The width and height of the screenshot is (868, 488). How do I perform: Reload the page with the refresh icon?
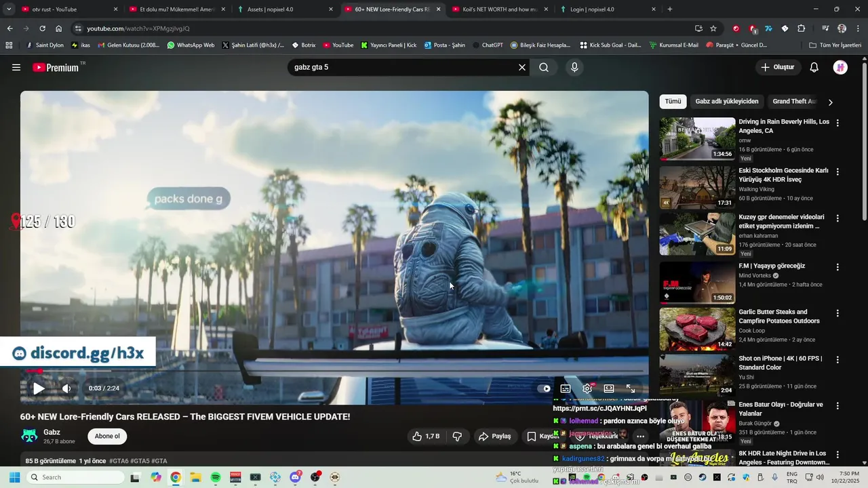[42, 28]
